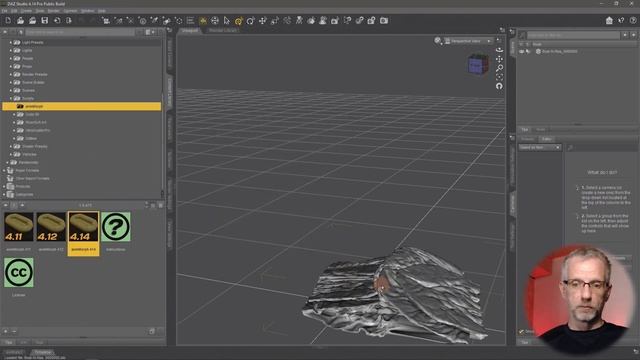Screen dimensions: 640x360
Task: Collapse the Scripts folder arrow
Action: tap(11, 98)
